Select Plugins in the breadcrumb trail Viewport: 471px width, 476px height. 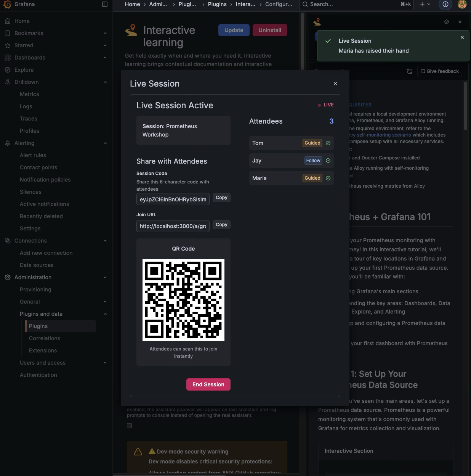click(x=217, y=4)
